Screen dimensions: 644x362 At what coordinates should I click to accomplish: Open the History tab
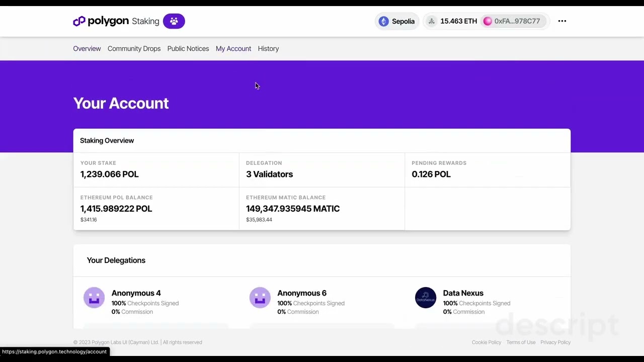coord(268,49)
